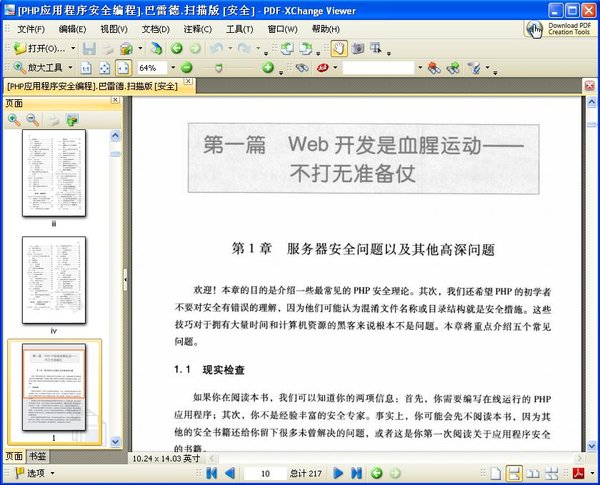Image resolution: width=600 pixels, height=485 pixels.
Task: Expand the 64% zoom level dropdown
Action: tap(173, 68)
